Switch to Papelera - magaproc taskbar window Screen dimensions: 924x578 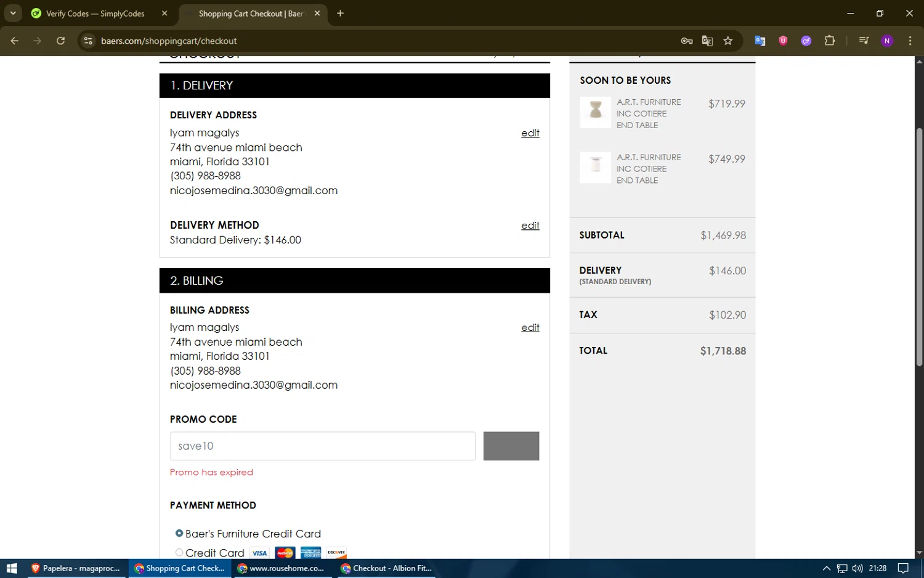click(x=76, y=568)
